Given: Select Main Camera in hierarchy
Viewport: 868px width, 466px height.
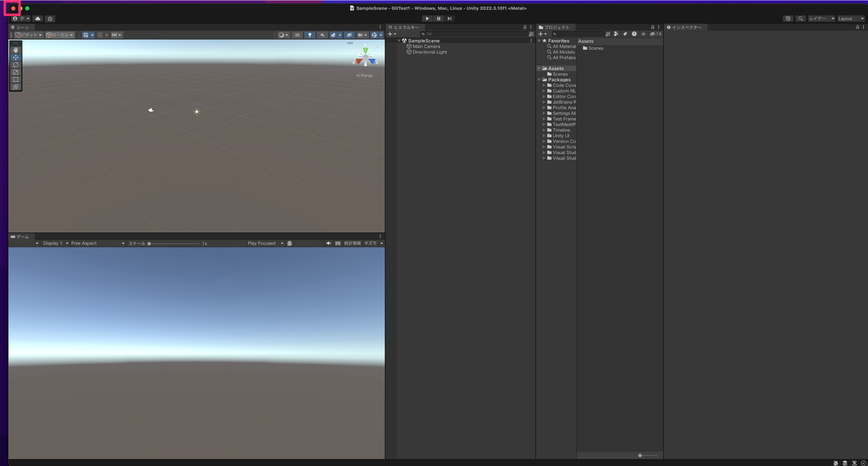Looking at the screenshot, I should click(x=426, y=46).
